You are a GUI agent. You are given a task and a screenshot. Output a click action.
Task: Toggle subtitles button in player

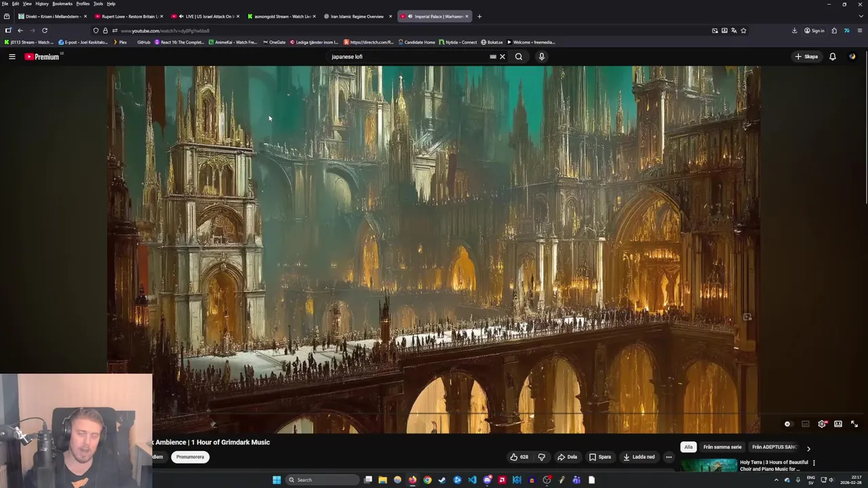tap(806, 424)
